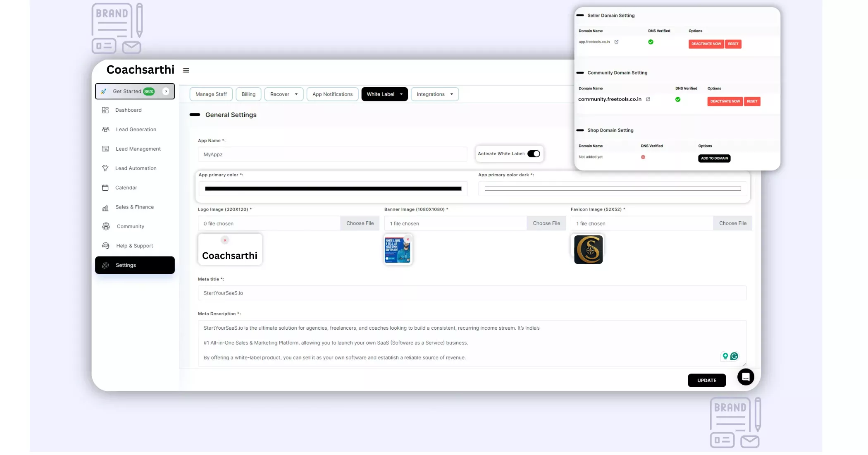Click ADD TO DOMAIN for Shop Domain
The image size is (868, 455).
coord(714,158)
